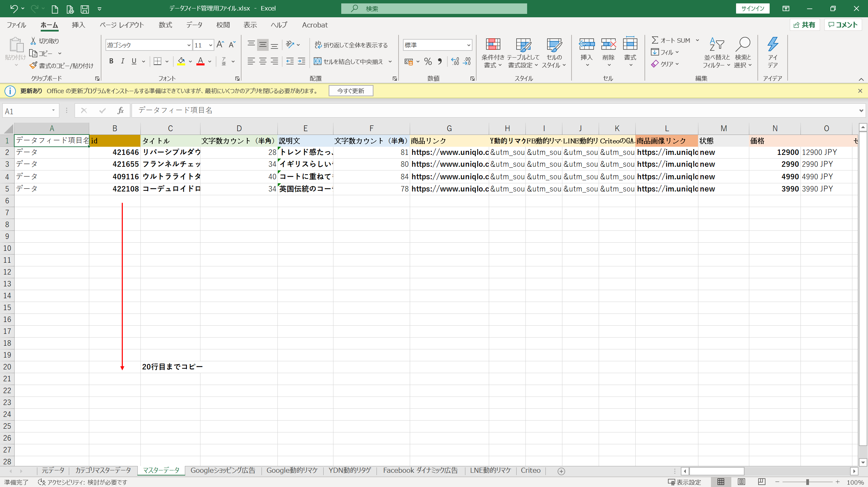868x487 pixels.
Task: Switch to Normal view in status bar
Action: (721, 482)
